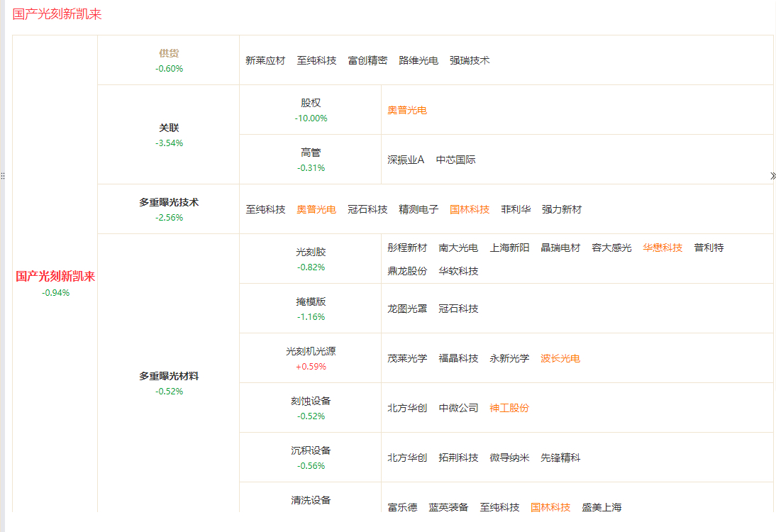Click stock 至纯科技 in 供货 row
Screen dimensions: 776x532
[x=317, y=60]
